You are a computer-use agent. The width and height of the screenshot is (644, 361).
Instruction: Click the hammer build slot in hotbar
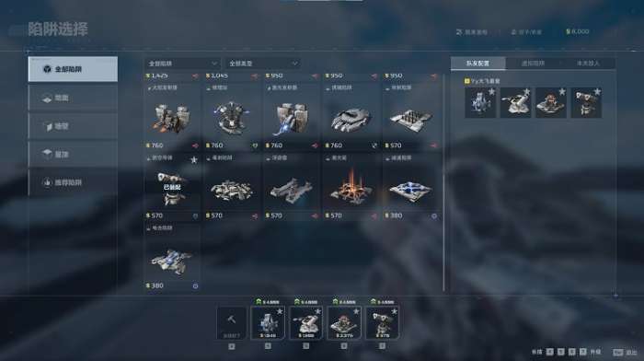(x=232, y=323)
